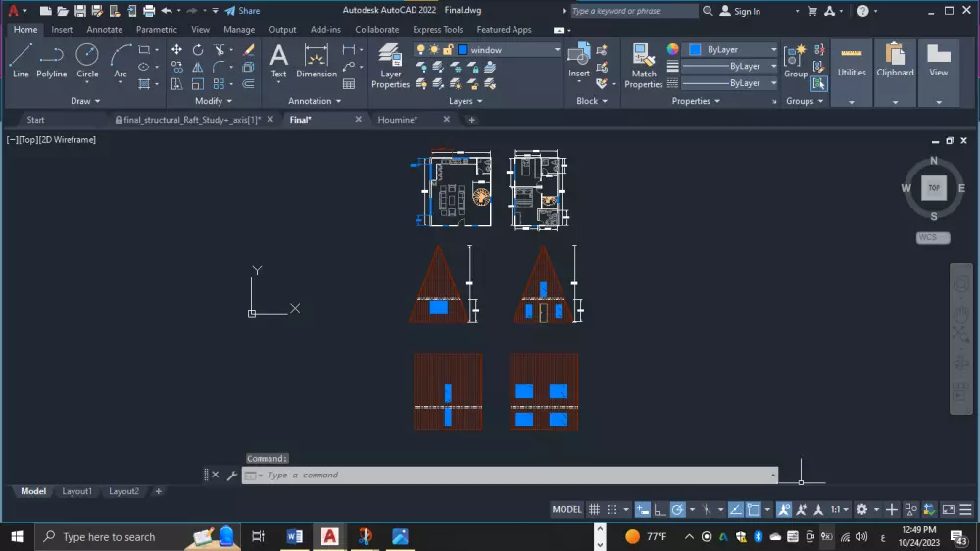
Task: Select the Fillet tool
Action: coord(219,67)
